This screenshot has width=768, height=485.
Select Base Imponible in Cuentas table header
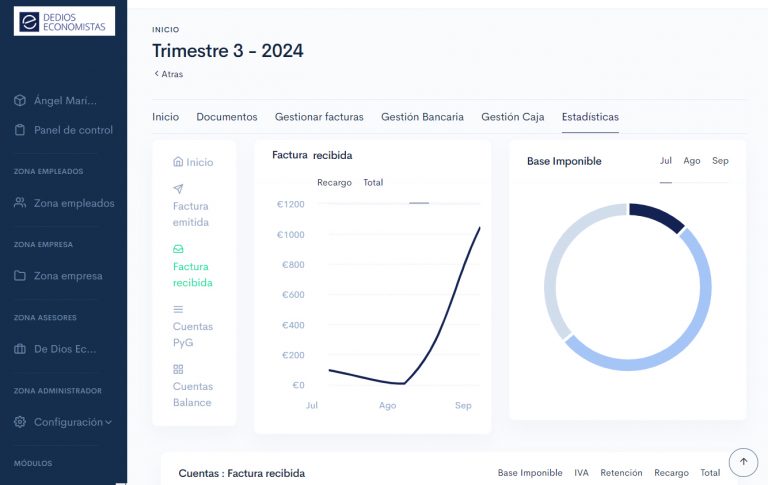click(530, 473)
